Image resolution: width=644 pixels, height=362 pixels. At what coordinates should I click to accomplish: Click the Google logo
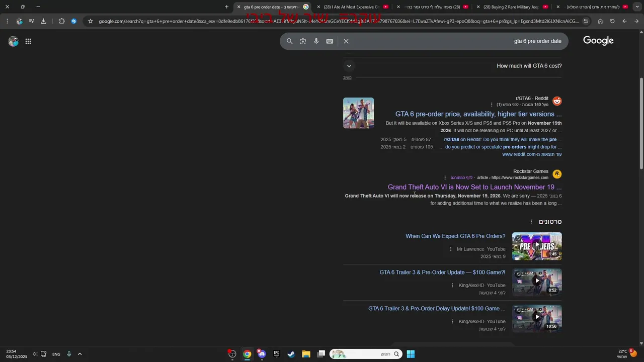(598, 41)
